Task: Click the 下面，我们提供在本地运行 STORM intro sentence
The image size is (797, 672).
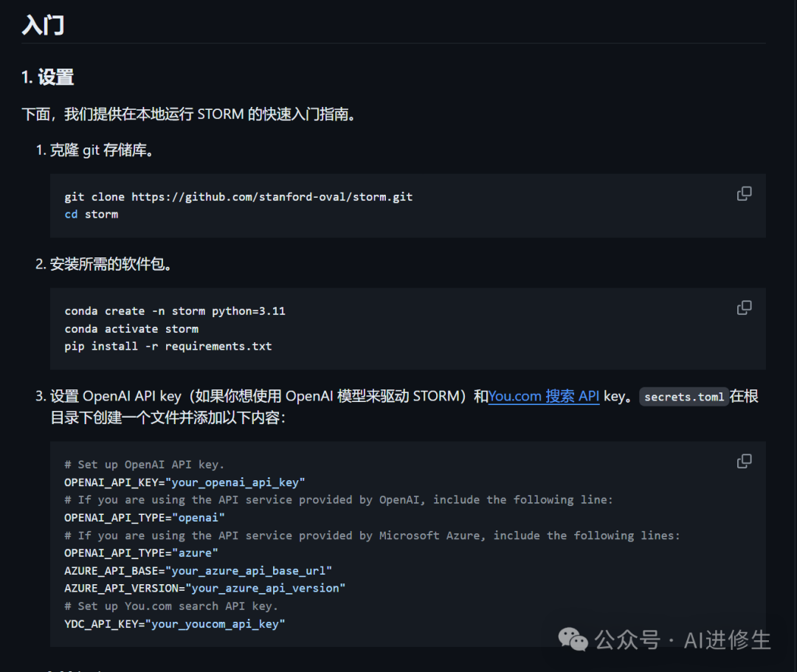Action: (x=189, y=114)
